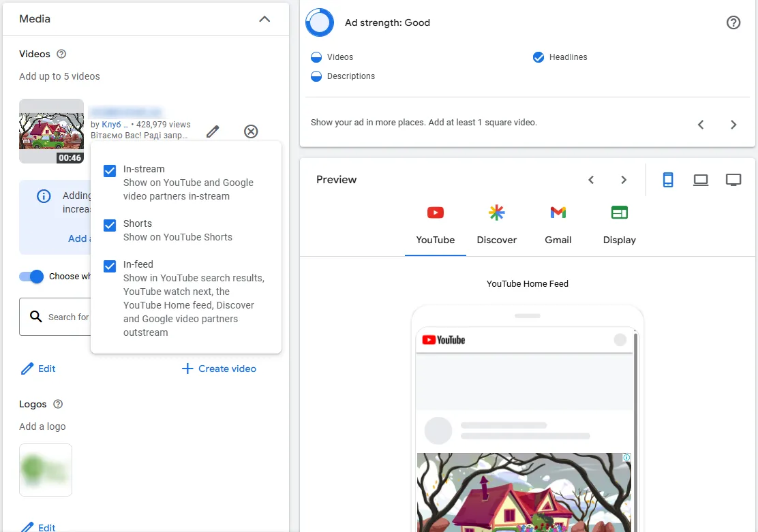Image resolution: width=758 pixels, height=532 pixels.
Task: Open the Ad strength help question-mark icon
Action: click(733, 22)
